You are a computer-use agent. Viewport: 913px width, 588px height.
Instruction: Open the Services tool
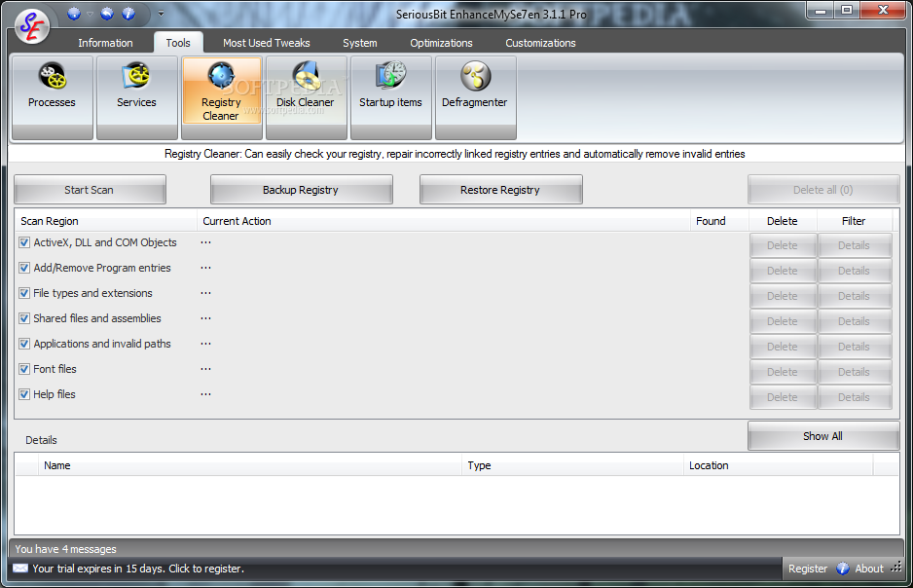point(137,97)
